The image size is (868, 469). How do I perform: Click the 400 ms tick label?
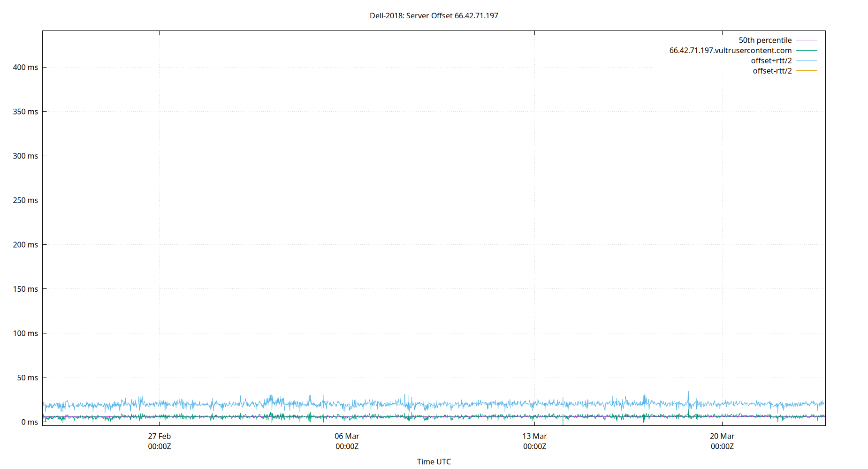[x=26, y=67]
